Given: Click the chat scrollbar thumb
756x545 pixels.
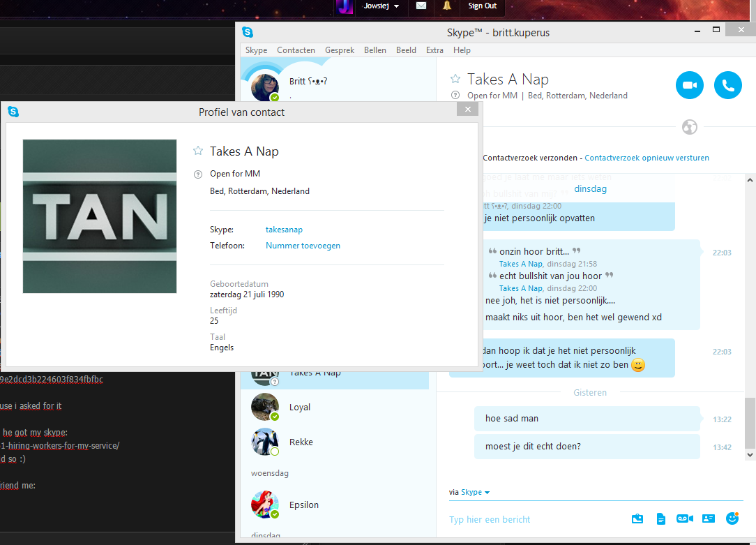Looking at the screenshot, I should click(750, 422).
